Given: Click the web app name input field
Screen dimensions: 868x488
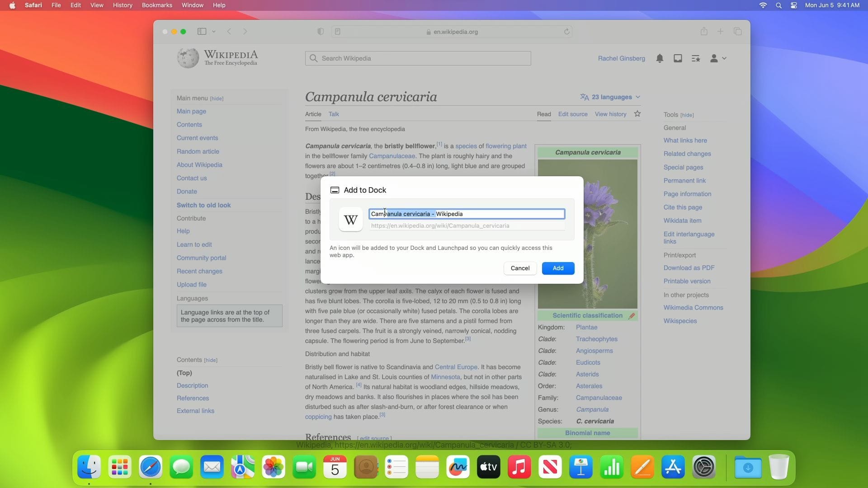Looking at the screenshot, I should point(466,214).
